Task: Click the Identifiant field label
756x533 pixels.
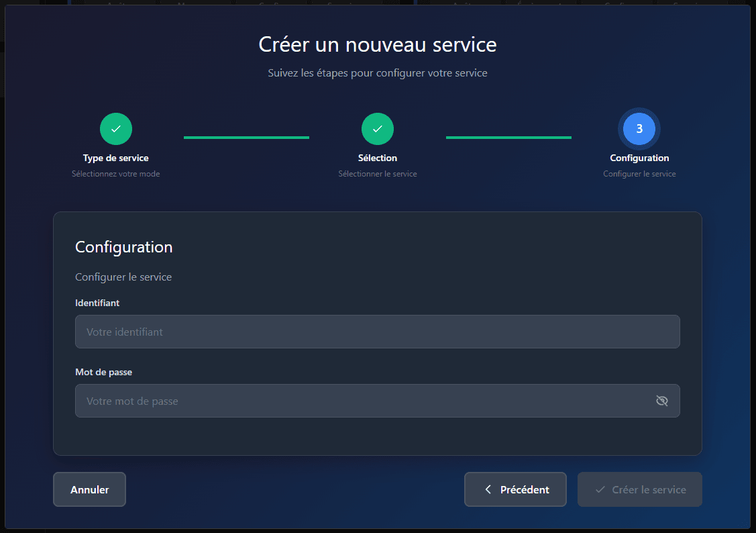Action: [x=97, y=303]
